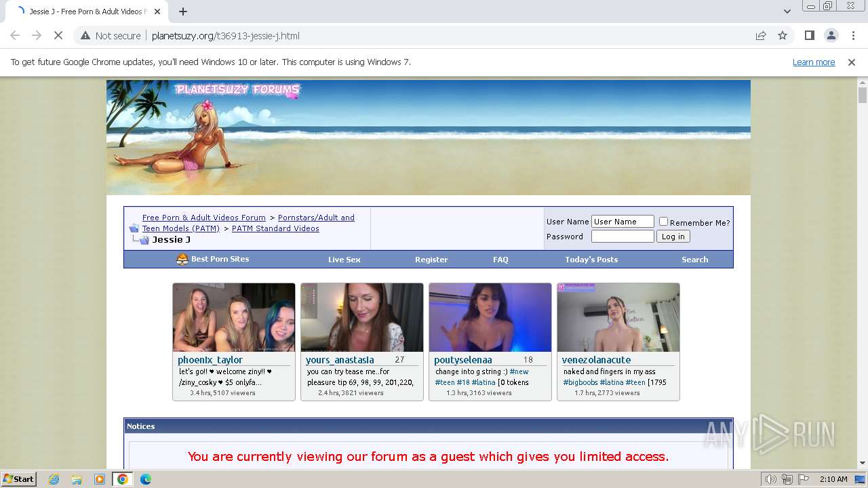Stop loading the page
Screen dimensions: 868x488
click(58, 36)
